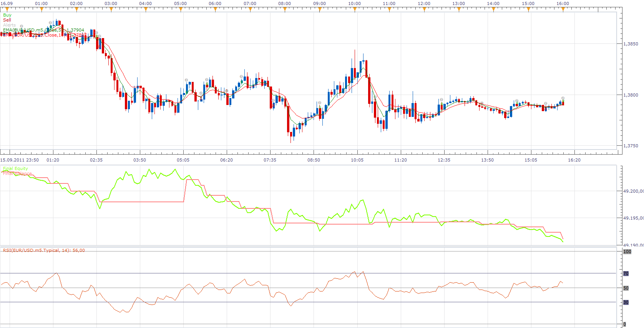Click the orange marker under 01:00
The width and height of the screenshot is (644, 328).
[x=41, y=9]
